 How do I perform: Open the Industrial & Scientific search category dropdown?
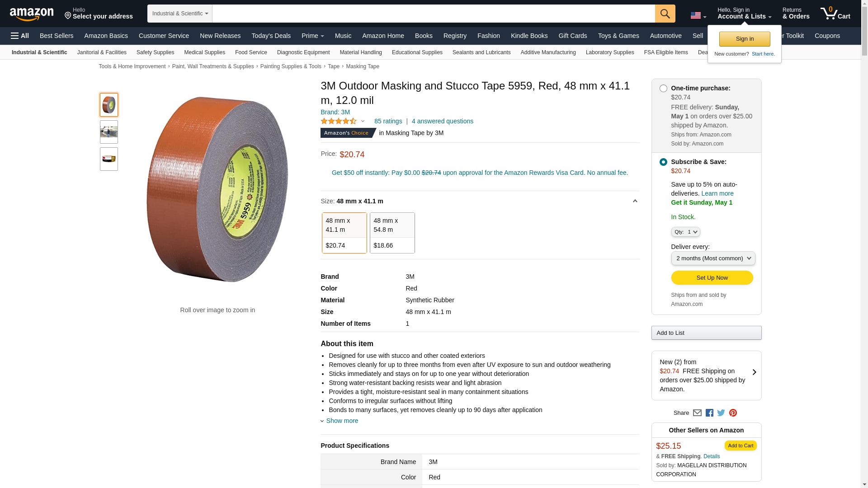(180, 14)
